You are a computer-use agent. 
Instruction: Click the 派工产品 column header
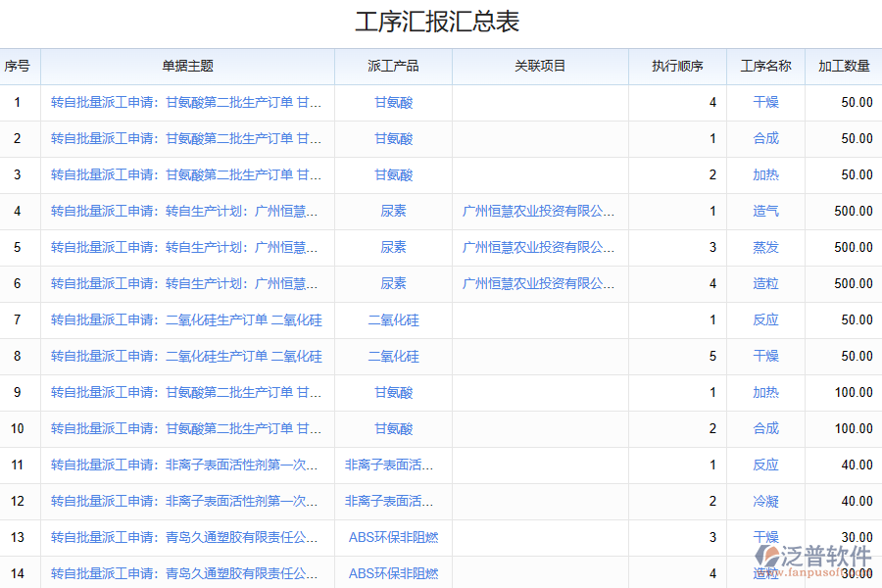(393, 67)
